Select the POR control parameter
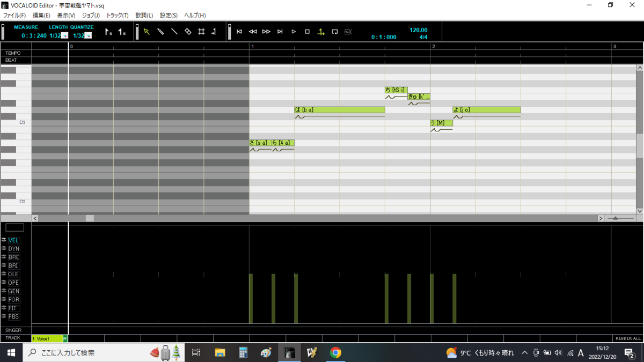 13,300
